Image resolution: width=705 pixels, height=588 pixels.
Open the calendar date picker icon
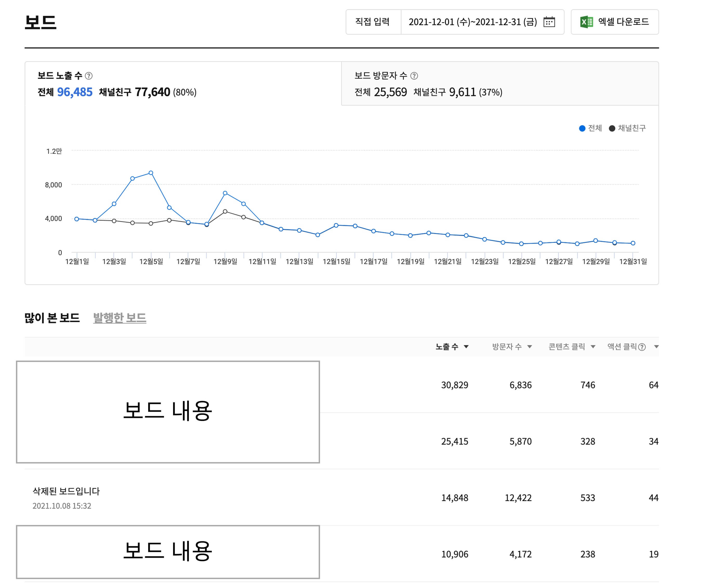click(x=549, y=22)
